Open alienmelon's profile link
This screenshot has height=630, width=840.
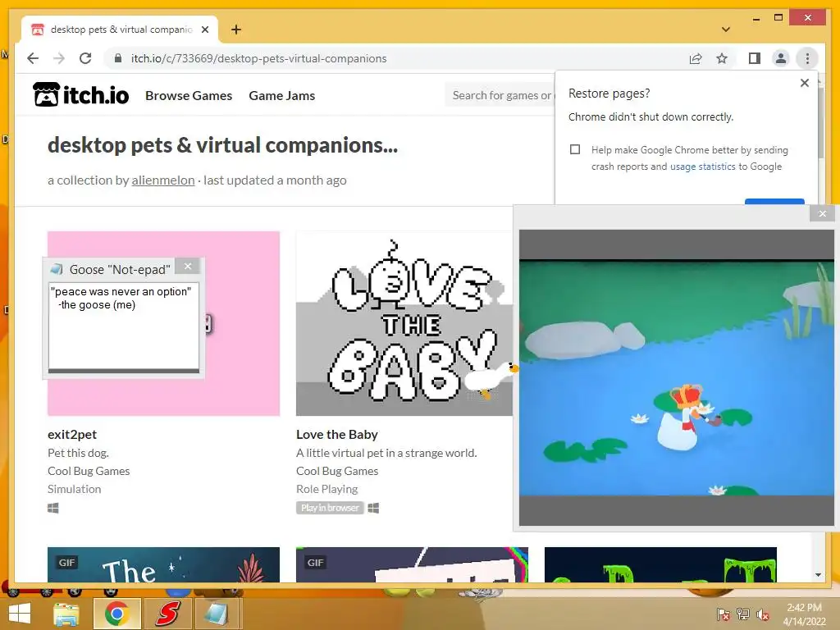(163, 180)
